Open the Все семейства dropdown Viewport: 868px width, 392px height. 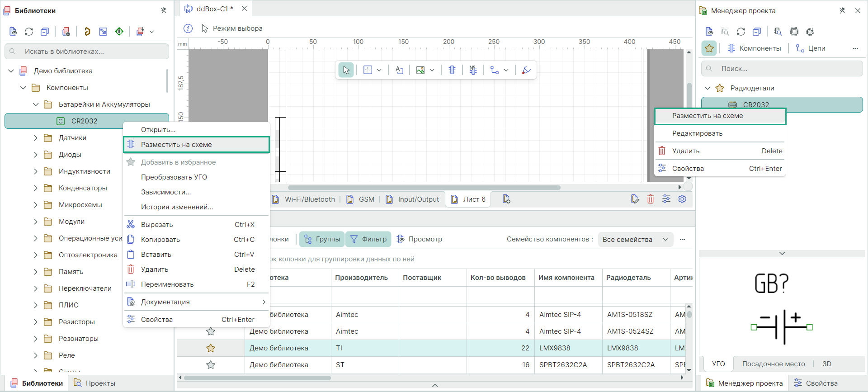click(x=635, y=239)
